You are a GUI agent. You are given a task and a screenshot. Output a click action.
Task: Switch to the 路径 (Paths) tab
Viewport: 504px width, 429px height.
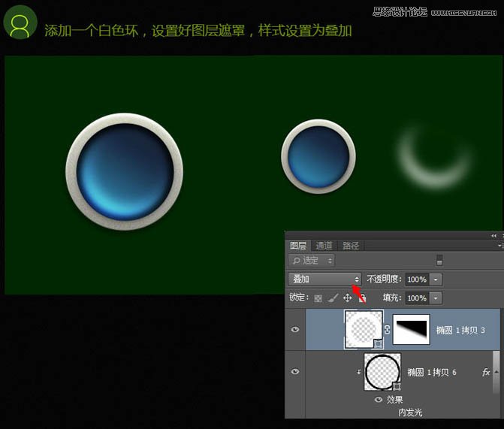click(350, 246)
